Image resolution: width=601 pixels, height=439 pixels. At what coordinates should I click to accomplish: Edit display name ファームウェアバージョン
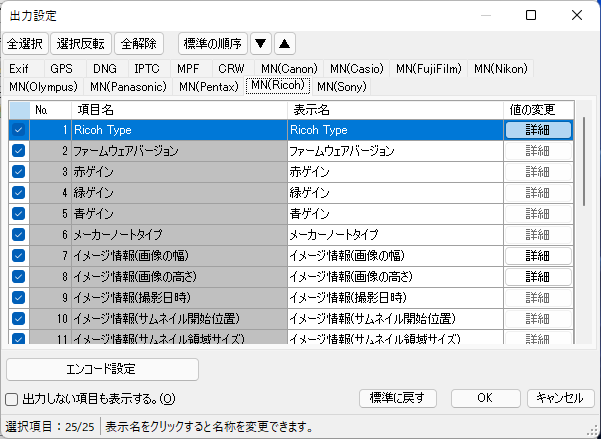point(395,151)
